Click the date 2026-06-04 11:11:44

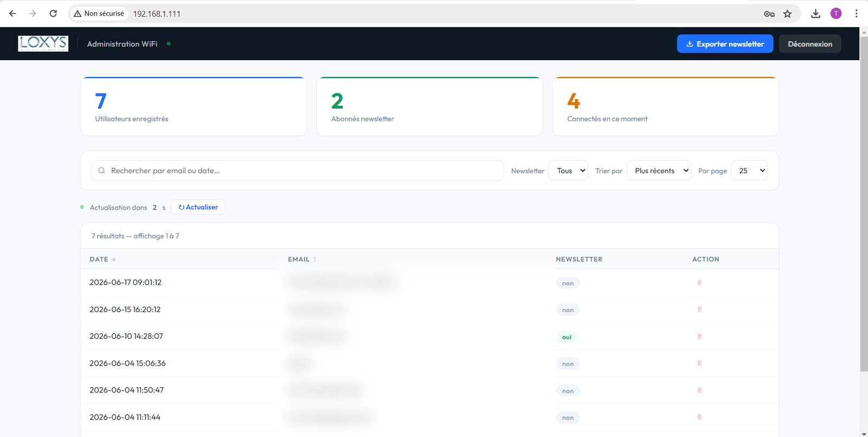click(125, 417)
